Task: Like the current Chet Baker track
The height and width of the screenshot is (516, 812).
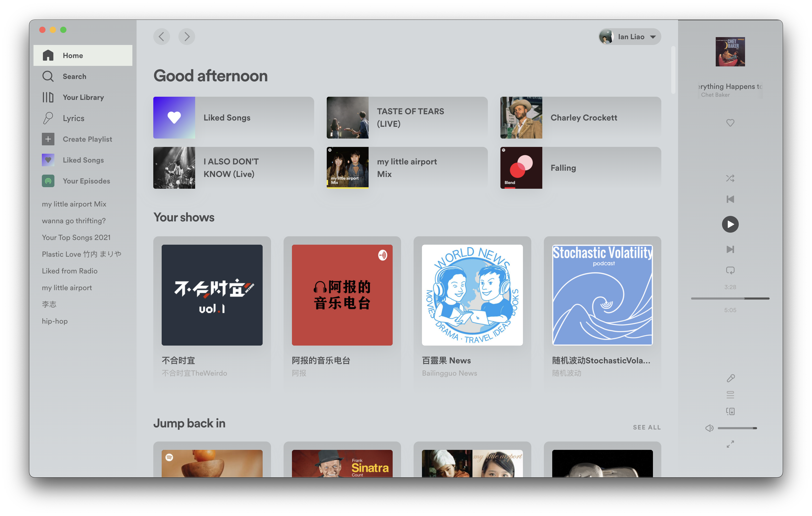Action: point(730,123)
